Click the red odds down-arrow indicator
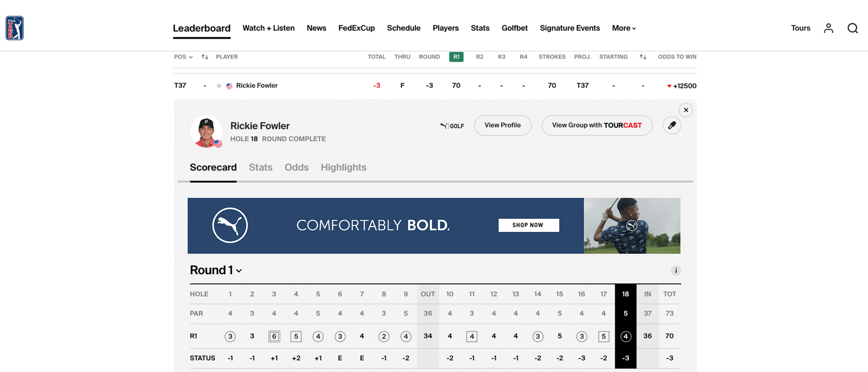Viewport: 868px width, 372px height. pyautogui.click(x=669, y=86)
